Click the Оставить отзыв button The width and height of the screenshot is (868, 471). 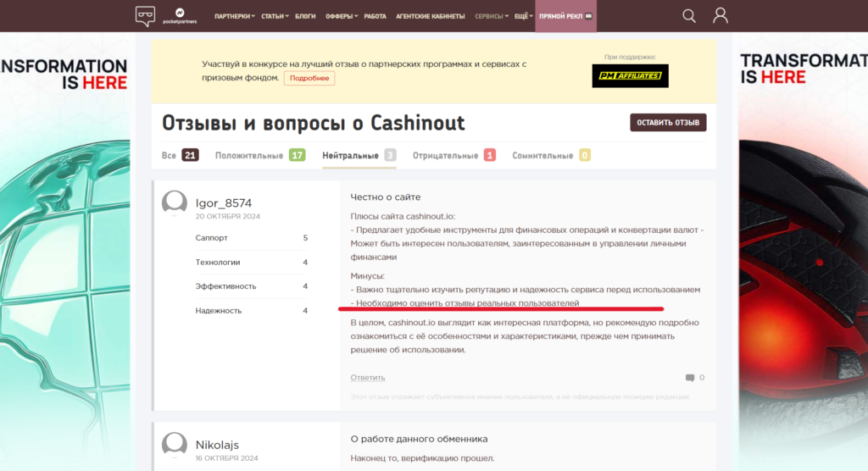[668, 122]
